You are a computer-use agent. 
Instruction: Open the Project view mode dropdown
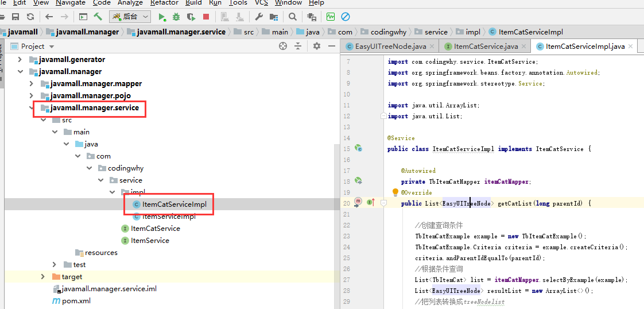[x=52, y=47]
